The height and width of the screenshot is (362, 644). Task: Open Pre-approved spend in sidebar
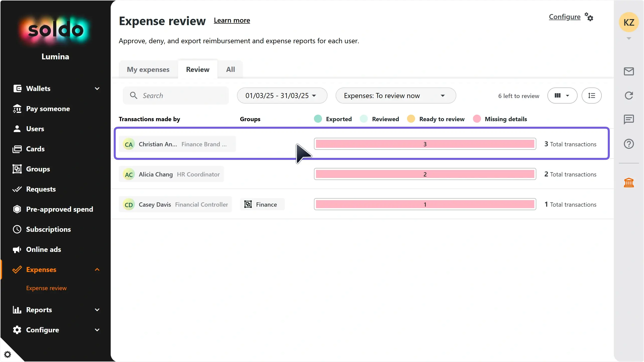[60, 209]
